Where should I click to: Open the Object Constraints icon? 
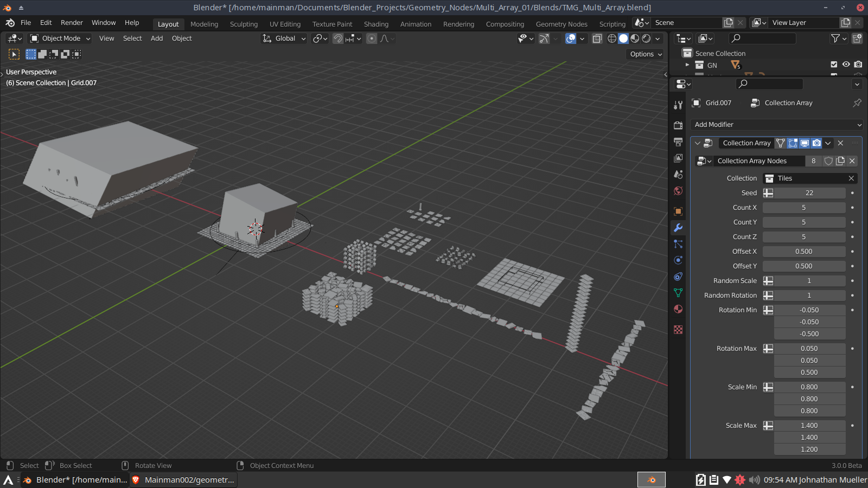pos(678,277)
